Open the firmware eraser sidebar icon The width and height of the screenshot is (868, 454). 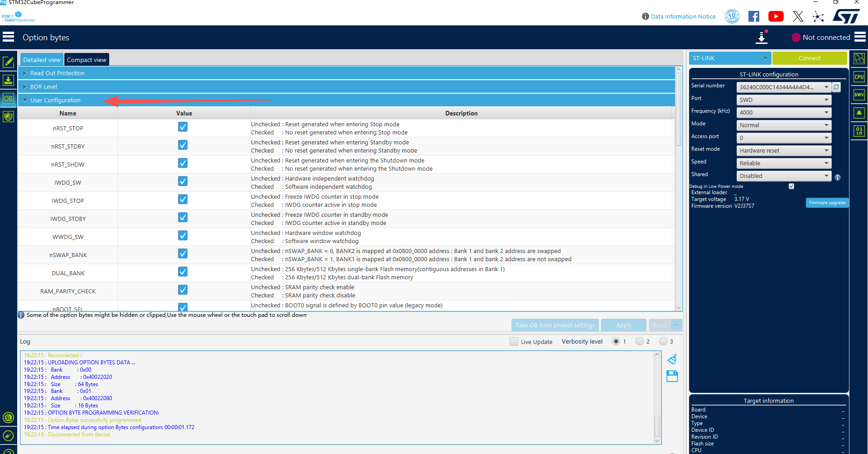[x=8, y=435]
